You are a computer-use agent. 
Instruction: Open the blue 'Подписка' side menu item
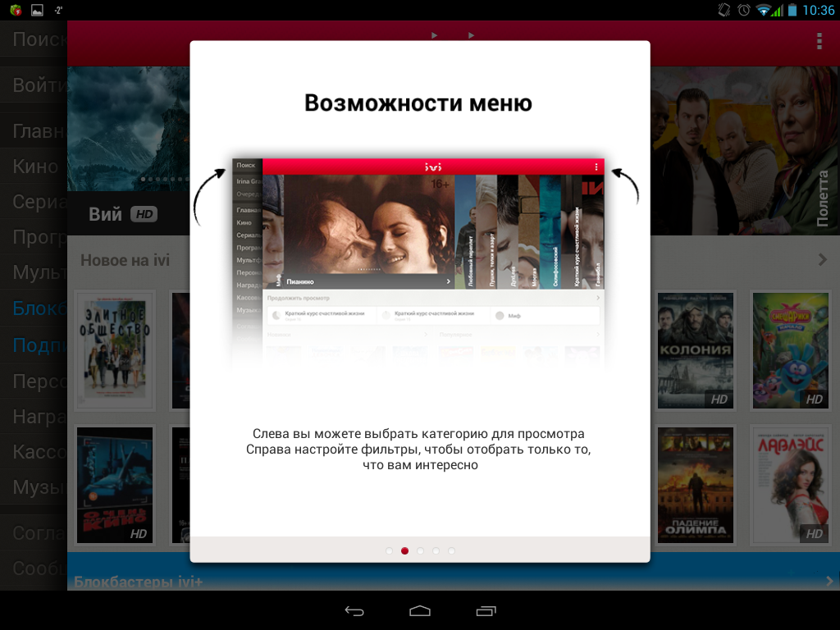34,345
